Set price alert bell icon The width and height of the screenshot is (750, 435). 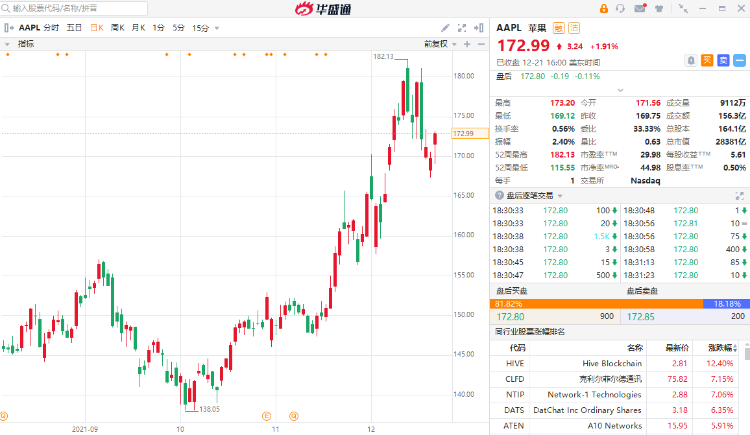[691, 61]
